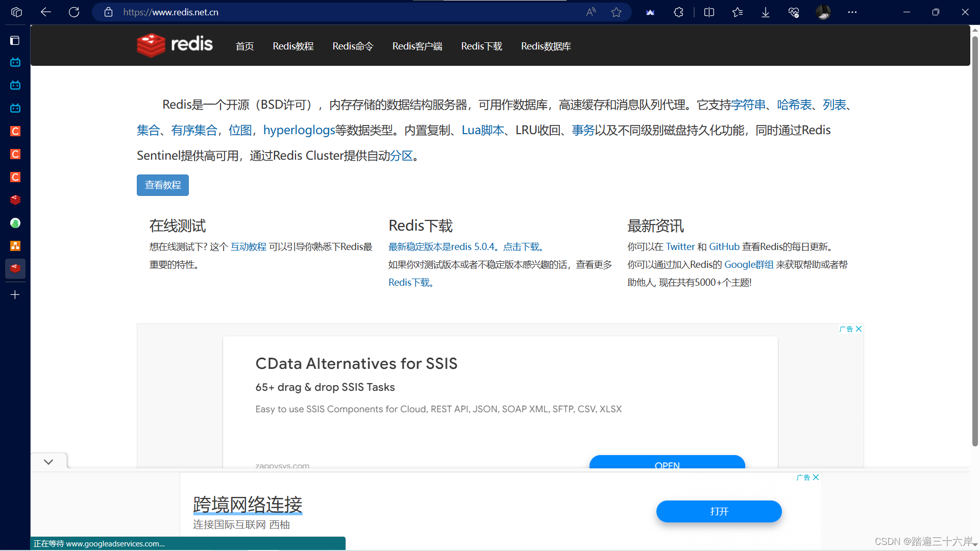The image size is (980, 551).
Task: Open the tab actions icon atop vertical tabs
Action: pyautogui.click(x=15, y=40)
